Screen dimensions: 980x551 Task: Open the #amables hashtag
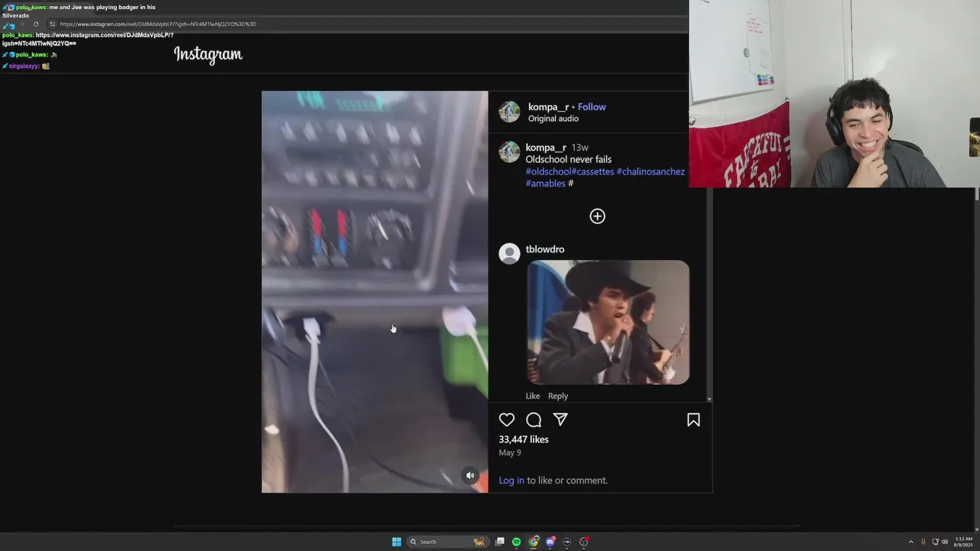[x=545, y=184]
